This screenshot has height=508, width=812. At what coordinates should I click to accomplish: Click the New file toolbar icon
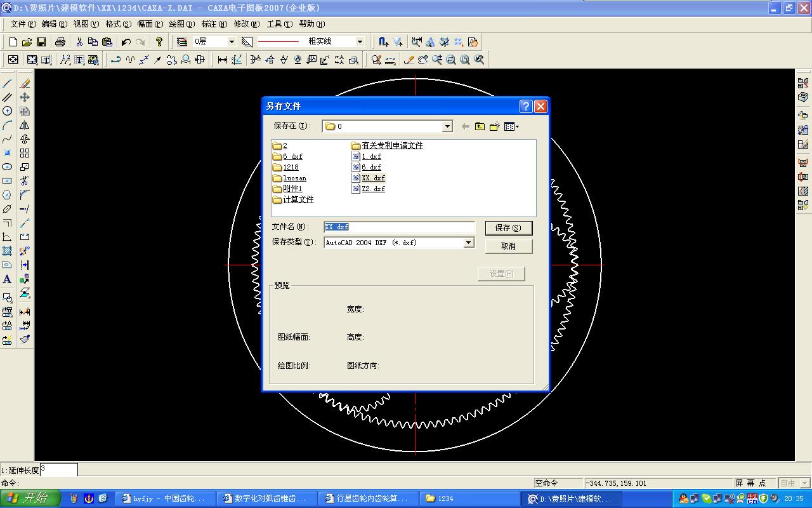tap(13, 42)
